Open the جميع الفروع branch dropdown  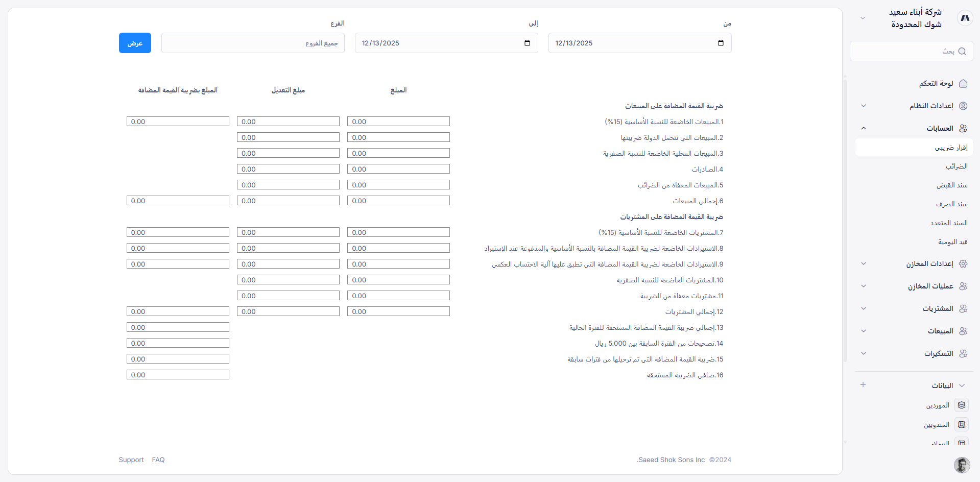(253, 43)
